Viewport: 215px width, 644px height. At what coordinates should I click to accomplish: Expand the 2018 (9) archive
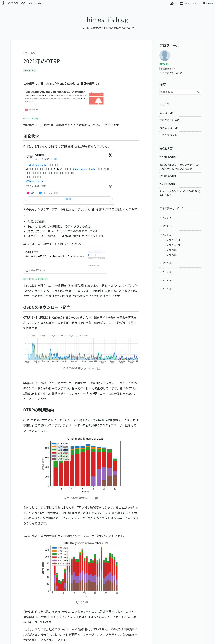pyautogui.click(x=160, y=280)
